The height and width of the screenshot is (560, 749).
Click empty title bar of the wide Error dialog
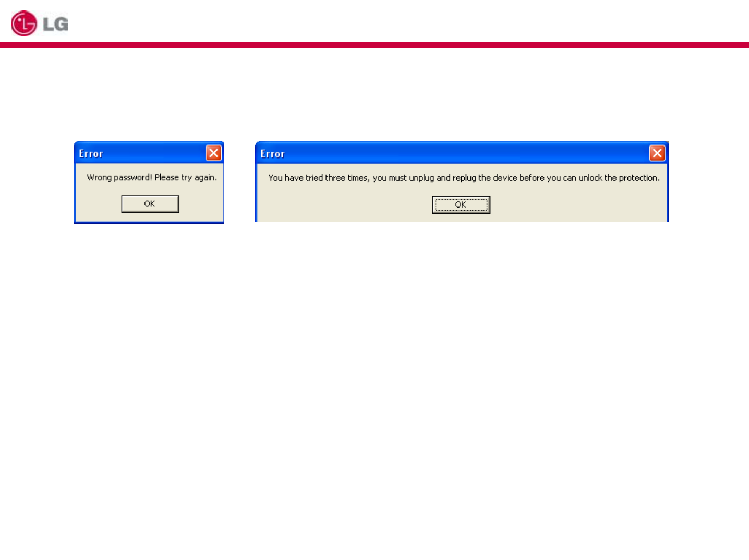click(x=464, y=154)
